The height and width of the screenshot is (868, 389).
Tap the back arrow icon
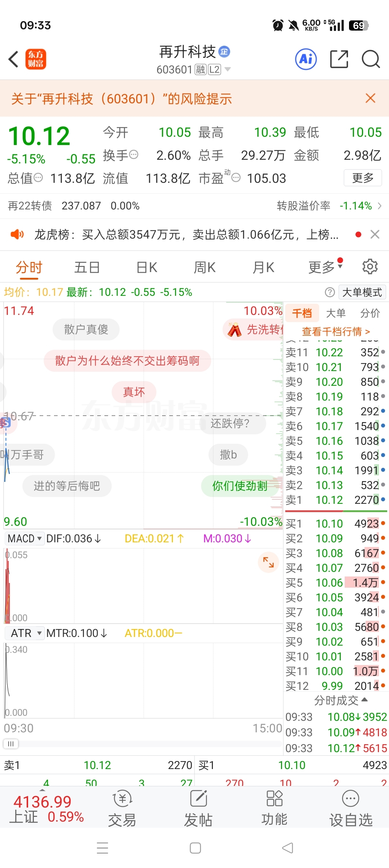pos(13,59)
